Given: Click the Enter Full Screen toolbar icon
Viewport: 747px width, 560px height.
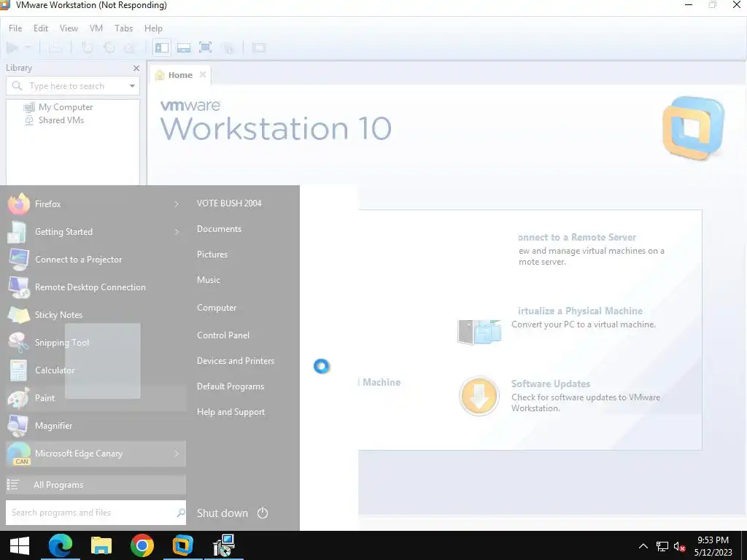Looking at the screenshot, I should tap(205, 47).
